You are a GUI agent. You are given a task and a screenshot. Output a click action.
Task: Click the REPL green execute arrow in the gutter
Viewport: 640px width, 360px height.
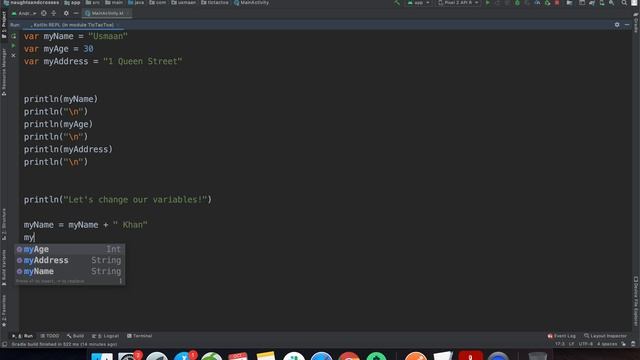click(13, 45)
